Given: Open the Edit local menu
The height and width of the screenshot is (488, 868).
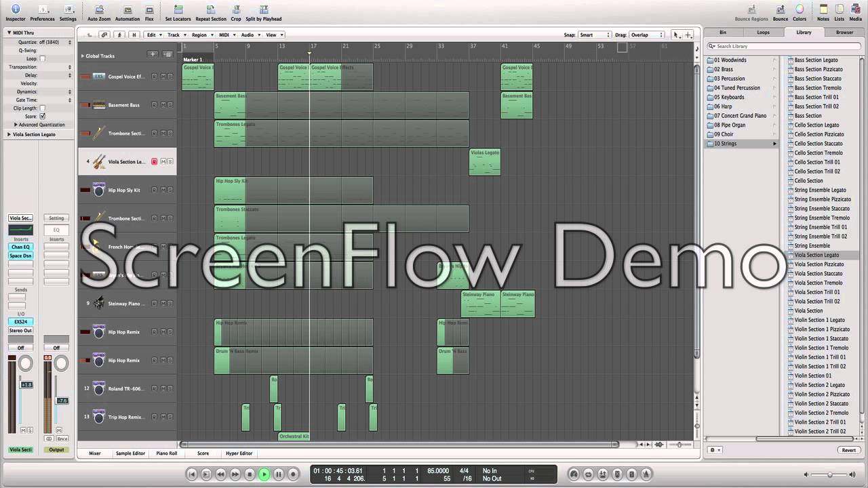Looking at the screenshot, I should pos(153,35).
